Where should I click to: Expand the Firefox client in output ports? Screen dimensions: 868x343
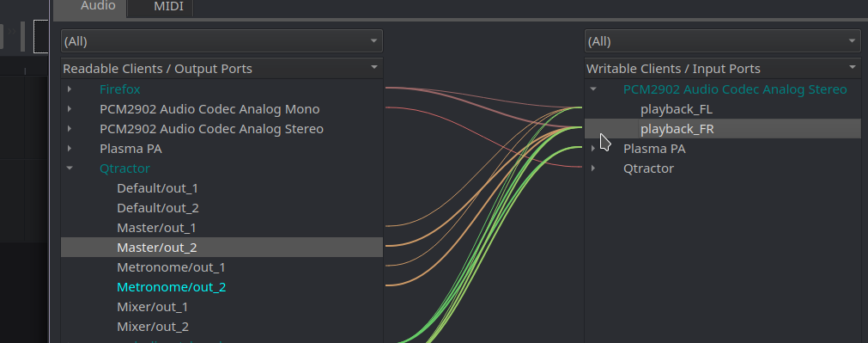point(70,89)
